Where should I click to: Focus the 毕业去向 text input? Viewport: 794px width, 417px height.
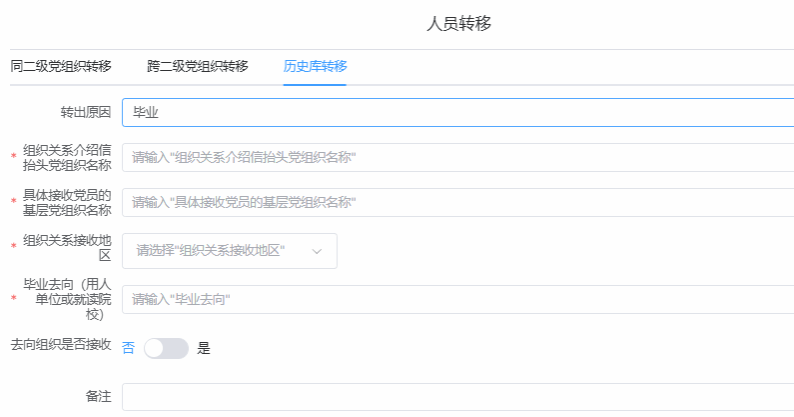coord(457,299)
